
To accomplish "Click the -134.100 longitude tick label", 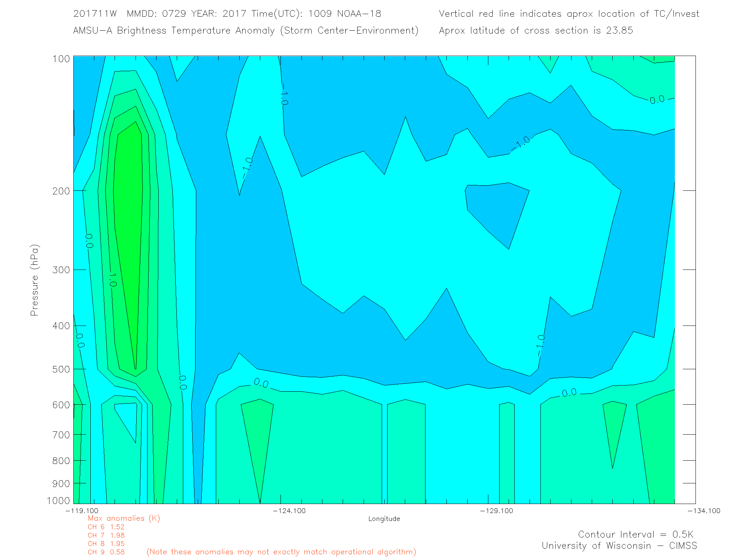I will [703, 511].
